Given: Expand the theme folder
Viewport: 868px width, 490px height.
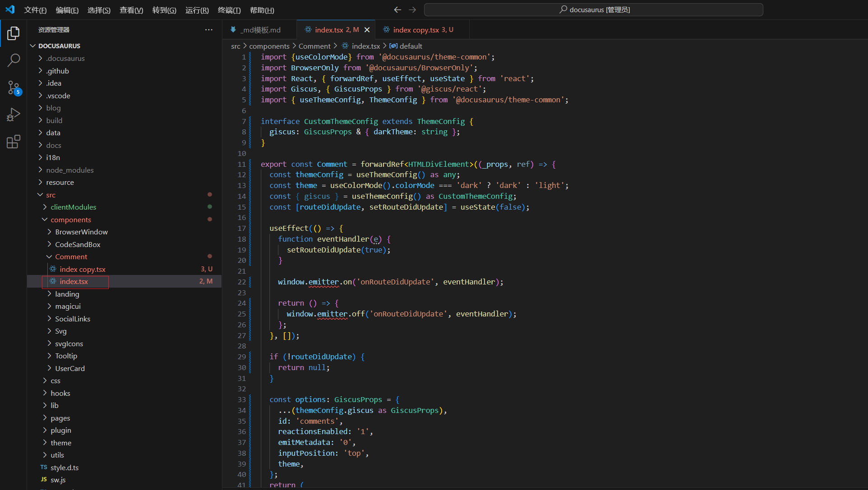Looking at the screenshot, I should coord(125,443).
